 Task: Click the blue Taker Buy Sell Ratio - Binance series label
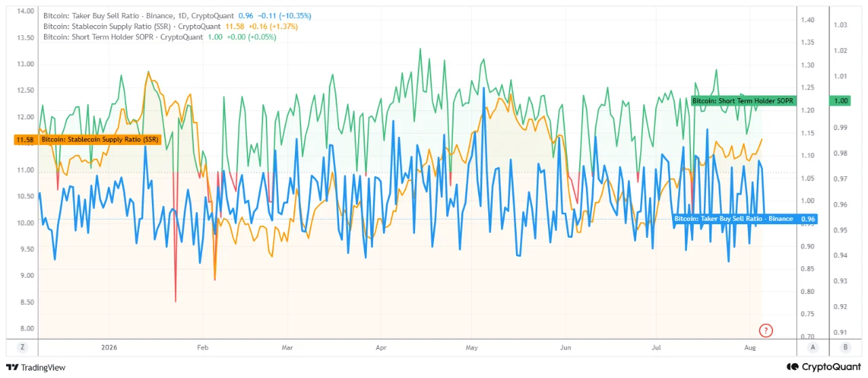coord(734,219)
